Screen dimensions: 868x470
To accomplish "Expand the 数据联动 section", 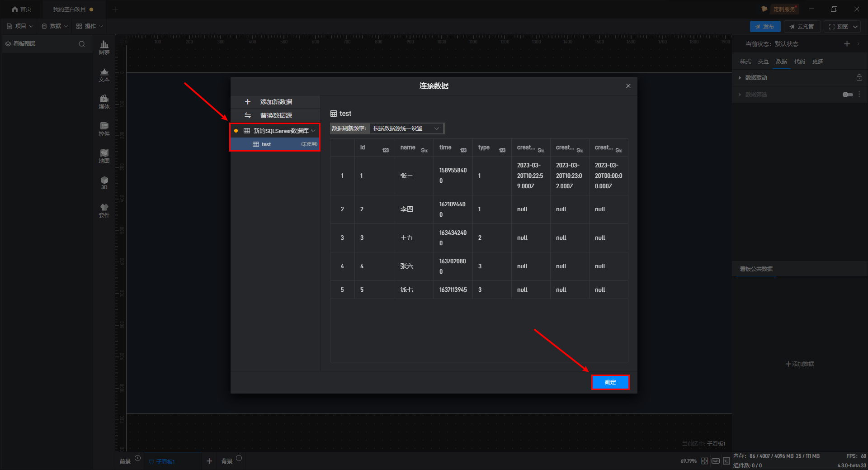I will [x=740, y=78].
